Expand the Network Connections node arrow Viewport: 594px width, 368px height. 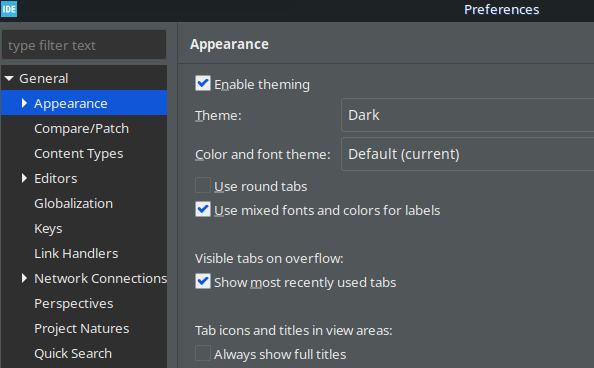[x=24, y=278]
